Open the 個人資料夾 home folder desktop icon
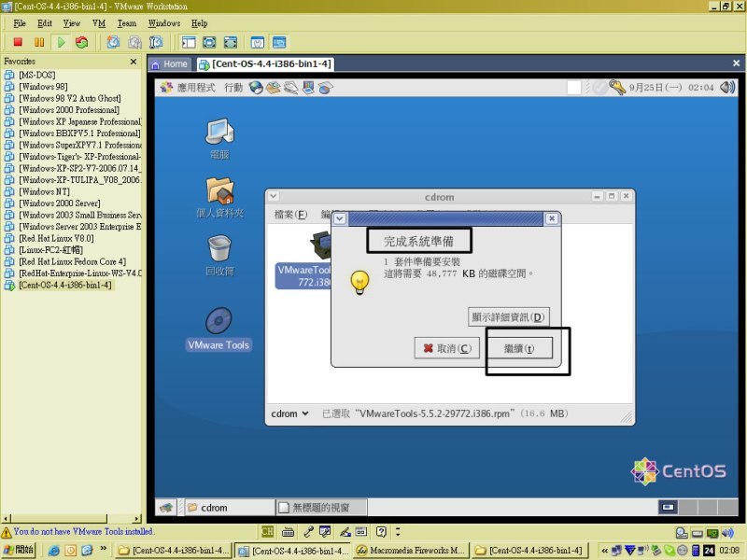The width and height of the screenshot is (747, 560). point(219,198)
